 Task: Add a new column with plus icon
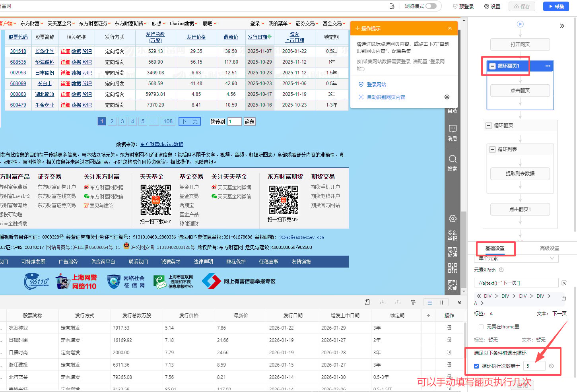[429, 316]
